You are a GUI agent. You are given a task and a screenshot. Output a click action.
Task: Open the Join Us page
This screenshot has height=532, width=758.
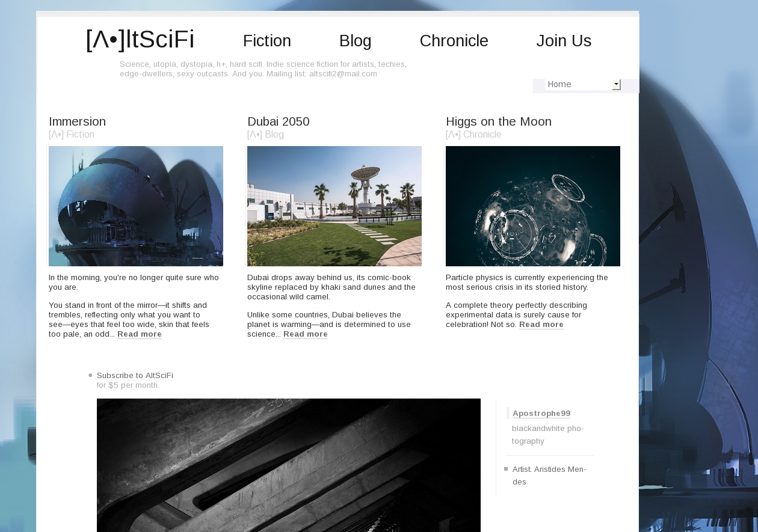pyautogui.click(x=564, y=41)
